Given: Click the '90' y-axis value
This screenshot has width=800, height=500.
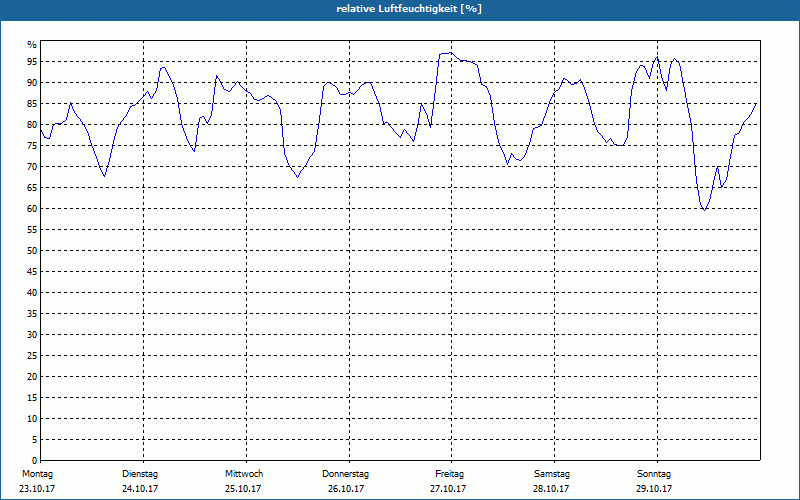Looking at the screenshot, I should click(32, 83).
